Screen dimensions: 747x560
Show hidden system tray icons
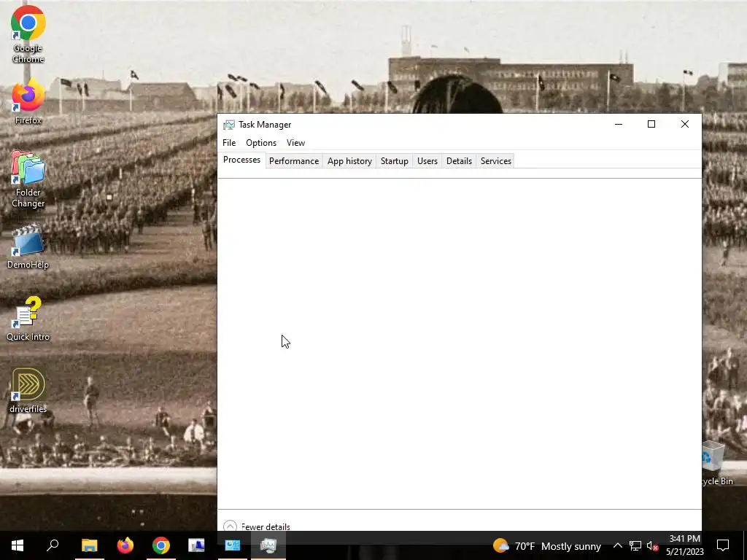(617, 545)
